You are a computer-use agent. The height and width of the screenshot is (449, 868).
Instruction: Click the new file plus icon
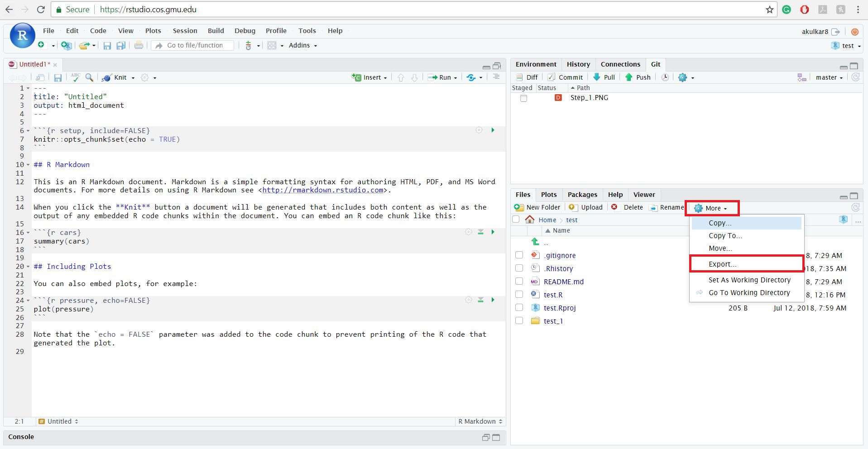(41, 45)
